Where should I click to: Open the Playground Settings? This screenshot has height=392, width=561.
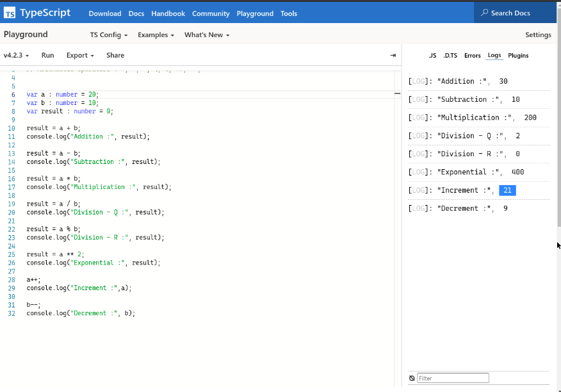(538, 35)
